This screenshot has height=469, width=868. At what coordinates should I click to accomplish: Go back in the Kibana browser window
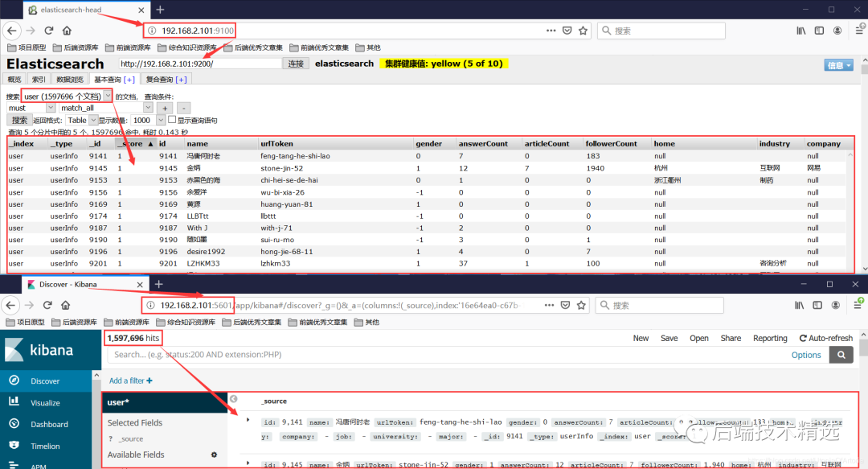pyautogui.click(x=11, y=305)
